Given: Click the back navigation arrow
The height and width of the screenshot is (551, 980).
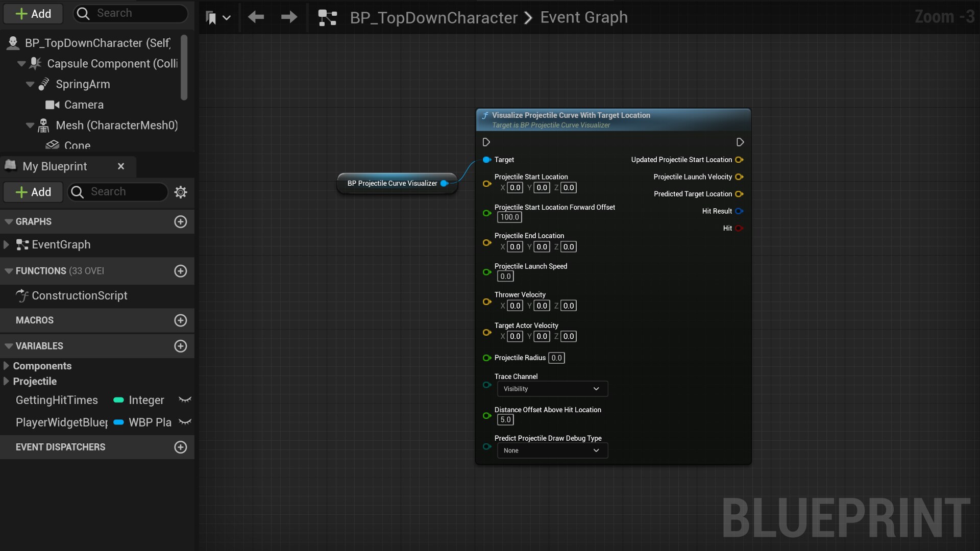Looking at the screenshot, I should click(256, 17).
